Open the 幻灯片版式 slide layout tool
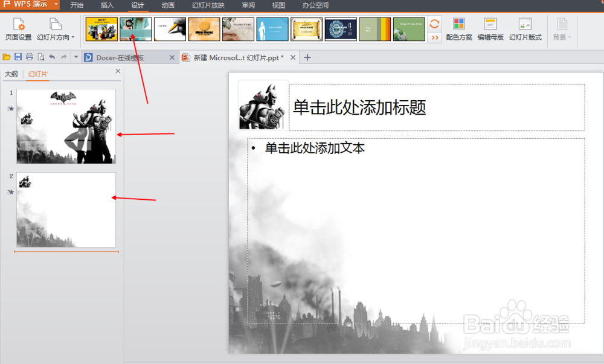This screenshot has height=364, width=604. coord(525,29)
